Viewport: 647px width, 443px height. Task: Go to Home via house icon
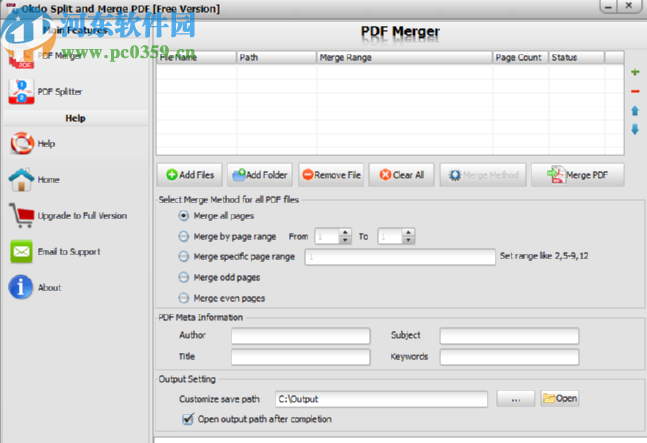(x=21, y=179)
